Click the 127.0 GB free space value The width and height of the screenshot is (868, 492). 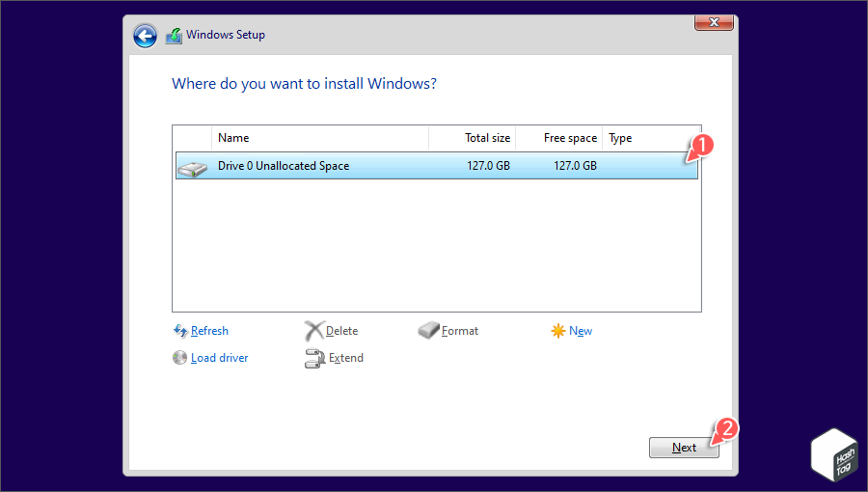[x=575, y=166]
